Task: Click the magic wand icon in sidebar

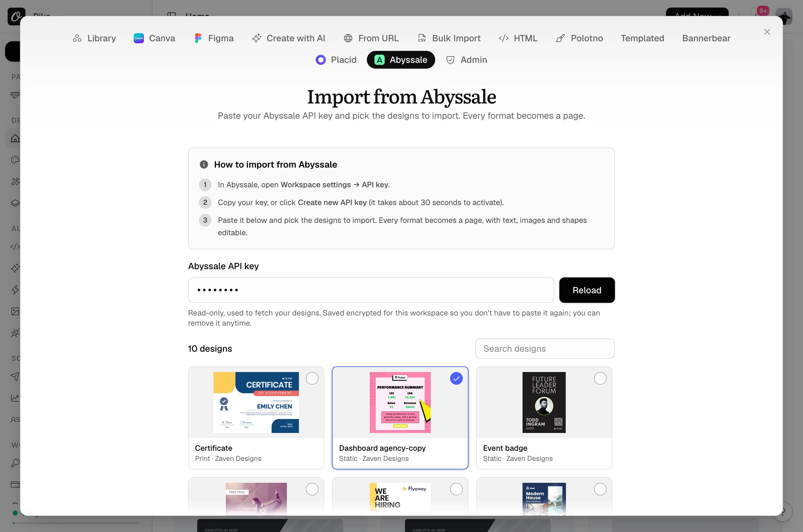Action: tap(15, 182)
